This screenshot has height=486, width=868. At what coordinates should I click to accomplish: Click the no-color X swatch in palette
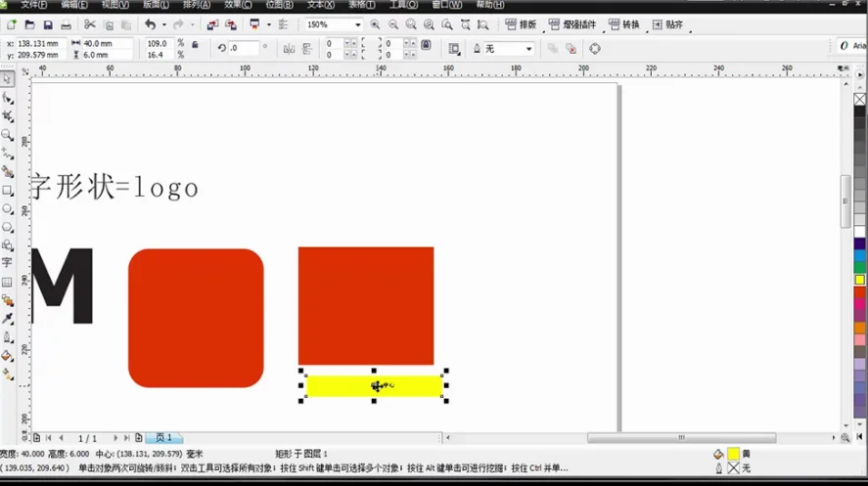860,99
